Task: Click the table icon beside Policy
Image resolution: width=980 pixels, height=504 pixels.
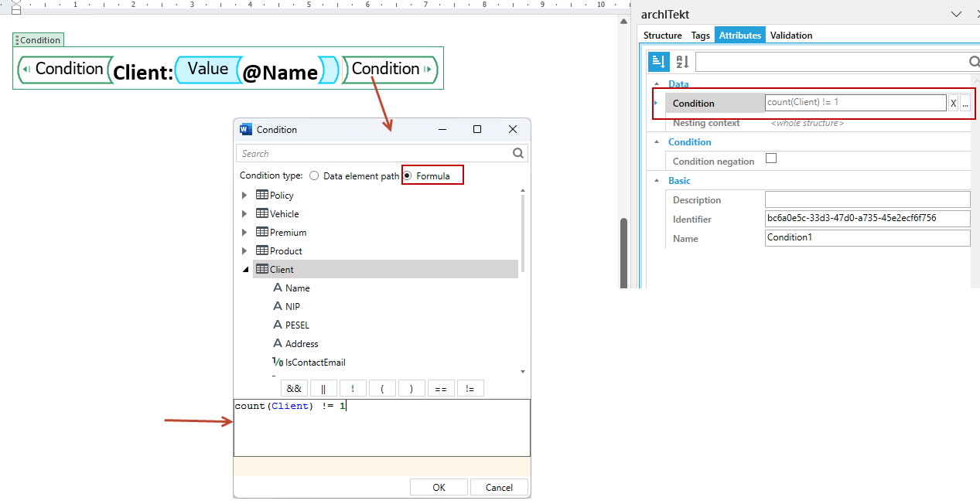Action: click(x=262, y=195)
